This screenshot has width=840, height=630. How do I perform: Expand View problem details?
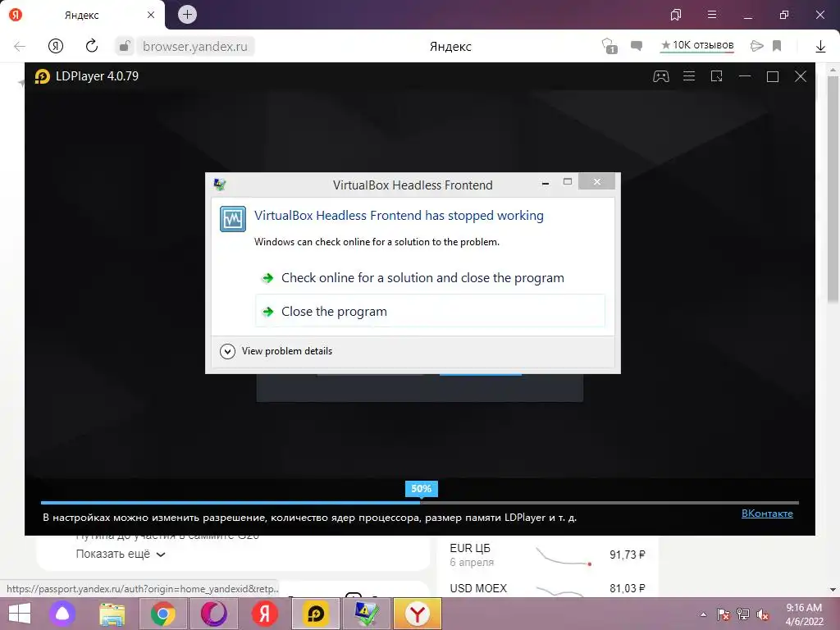tap(276, 351)
